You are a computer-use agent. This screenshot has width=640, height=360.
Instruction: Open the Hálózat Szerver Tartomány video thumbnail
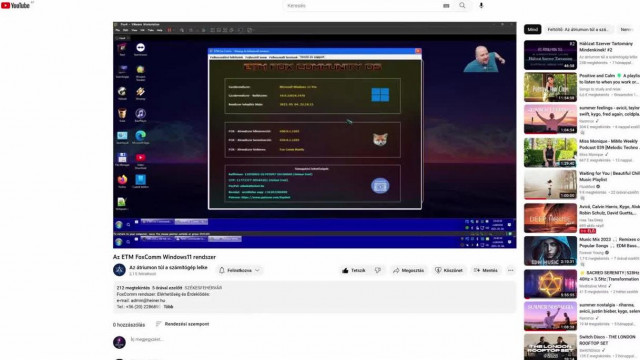click(550, 55)
